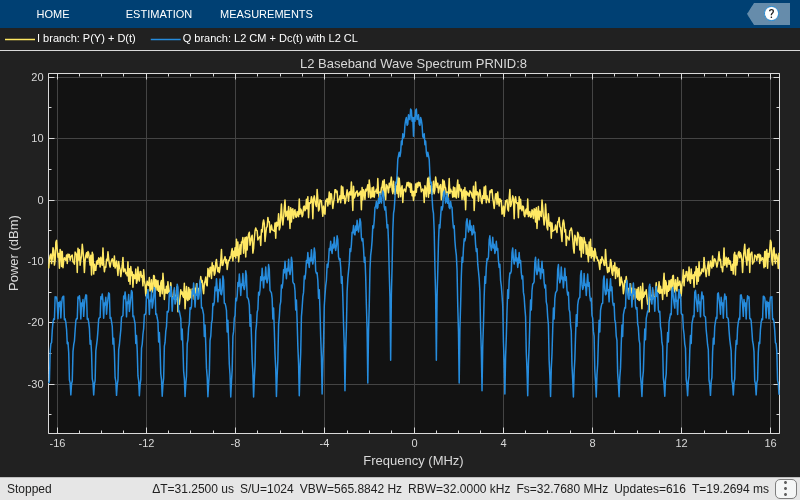Open the ESTIMATION tab

click(159, 14)
